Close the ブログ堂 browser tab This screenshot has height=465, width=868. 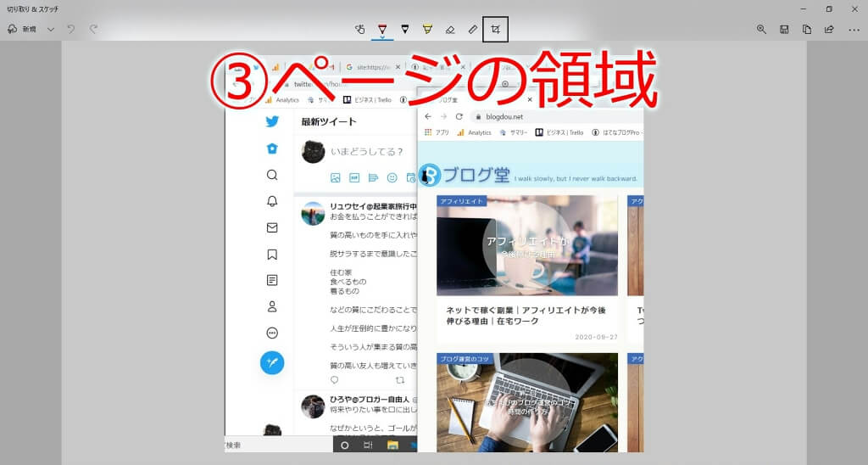[530, 100]
